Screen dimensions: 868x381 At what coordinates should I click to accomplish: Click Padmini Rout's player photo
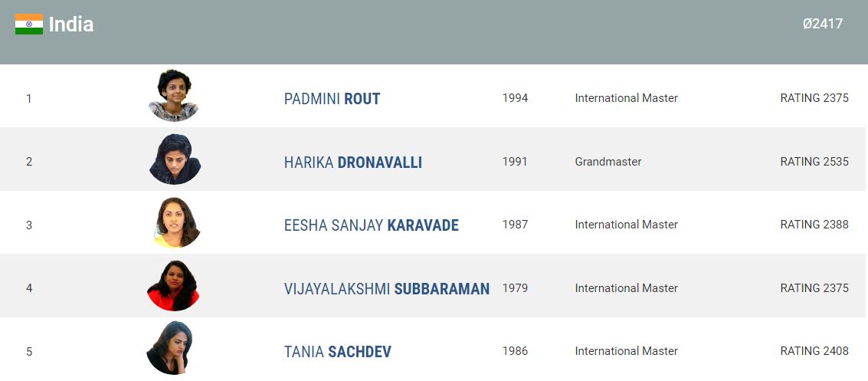click(x=174, y=96)
